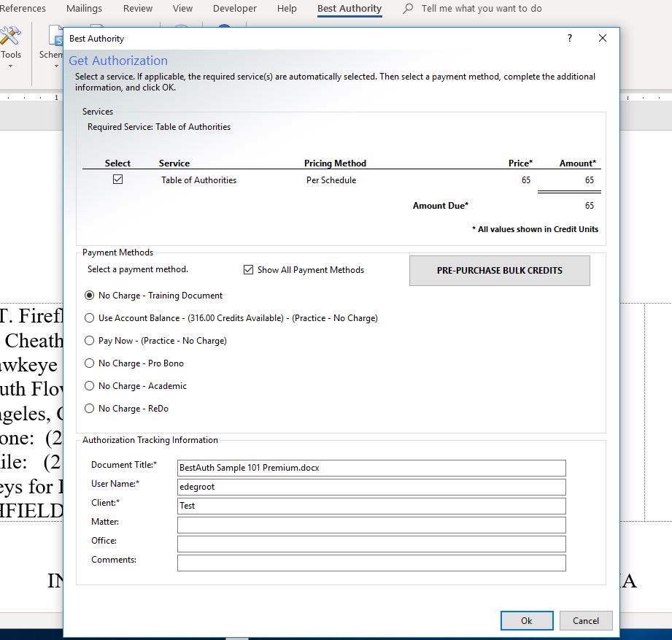Select the No Charge - ReDo option

tap(90, 409)
